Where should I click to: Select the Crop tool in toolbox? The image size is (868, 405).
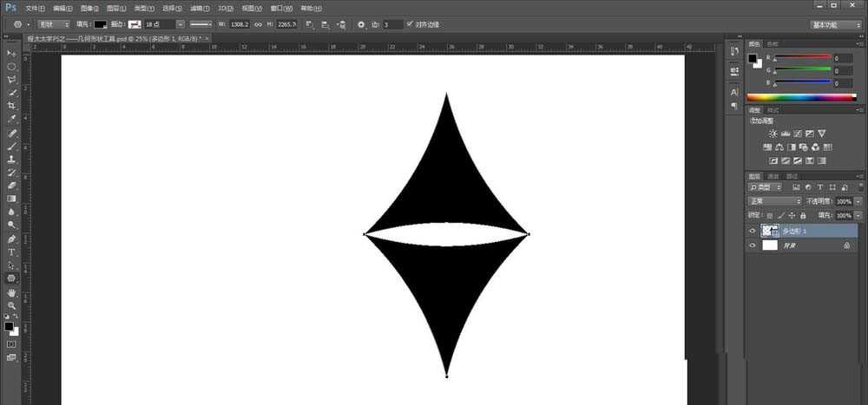coord(11,106)
